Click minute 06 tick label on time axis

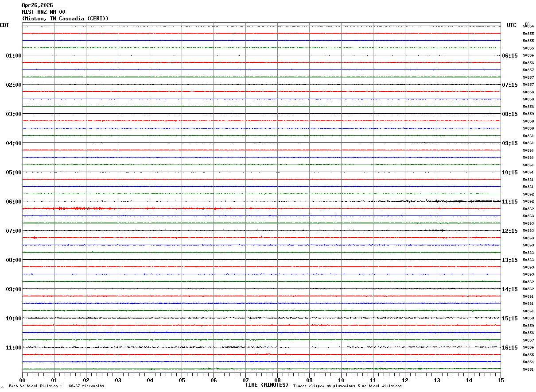(214, 380)
